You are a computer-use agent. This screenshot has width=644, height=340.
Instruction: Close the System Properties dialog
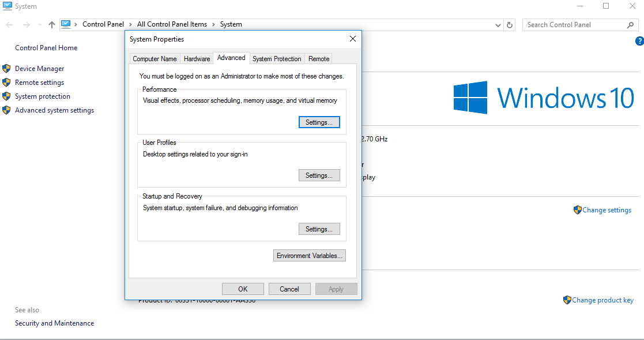(352, 39)
